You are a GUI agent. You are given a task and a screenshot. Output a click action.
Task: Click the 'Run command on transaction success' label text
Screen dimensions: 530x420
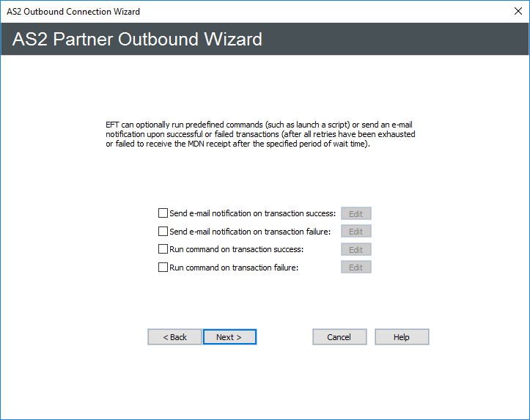[x=236, y=249]
